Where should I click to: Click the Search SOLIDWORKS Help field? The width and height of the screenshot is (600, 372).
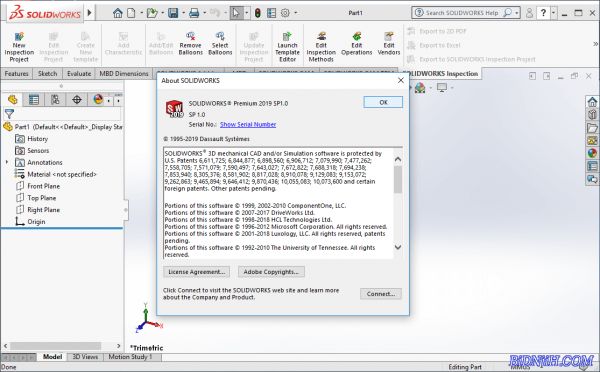pos(462,13)
